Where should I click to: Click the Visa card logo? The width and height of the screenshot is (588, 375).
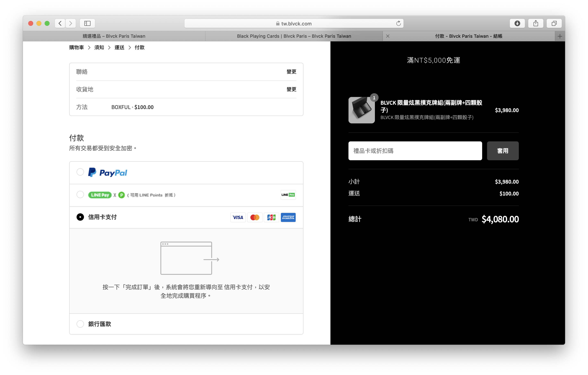tap(238, 217)
